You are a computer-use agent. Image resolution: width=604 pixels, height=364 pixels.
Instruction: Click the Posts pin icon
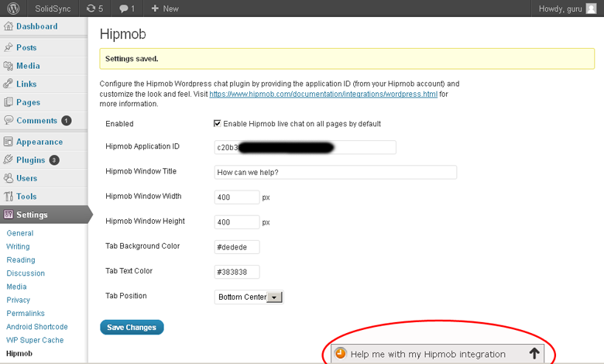point(8,47)
